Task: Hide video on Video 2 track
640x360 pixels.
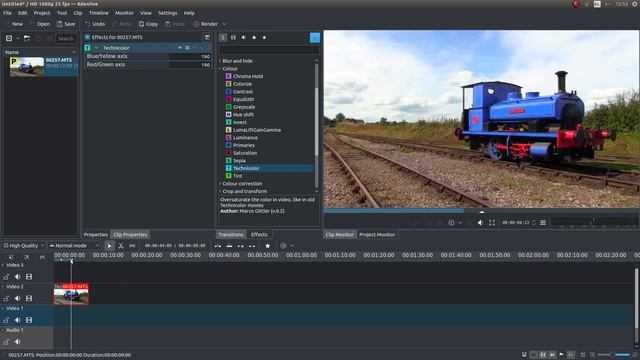Action: [x=29, y=298]
